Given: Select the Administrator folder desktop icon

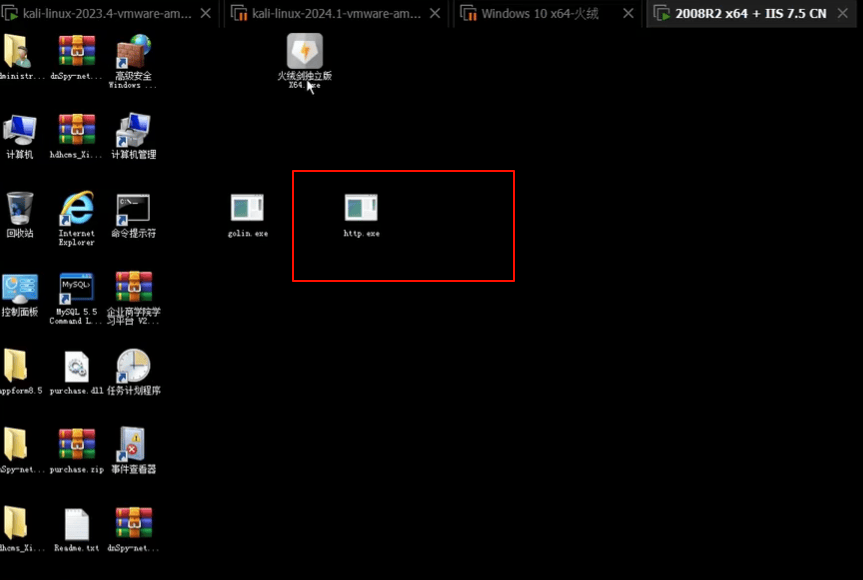Looking at the screenshot, I should click(x=19, y=52).
